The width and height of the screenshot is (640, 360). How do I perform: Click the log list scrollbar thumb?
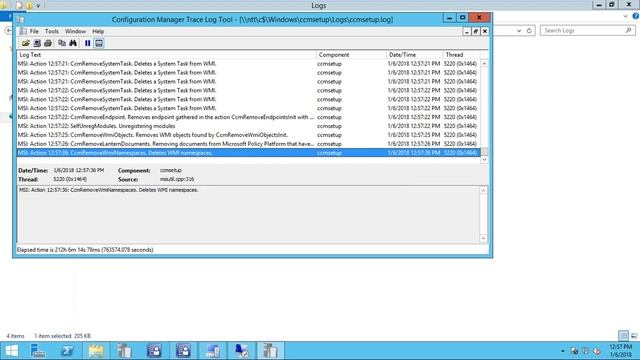484,152
